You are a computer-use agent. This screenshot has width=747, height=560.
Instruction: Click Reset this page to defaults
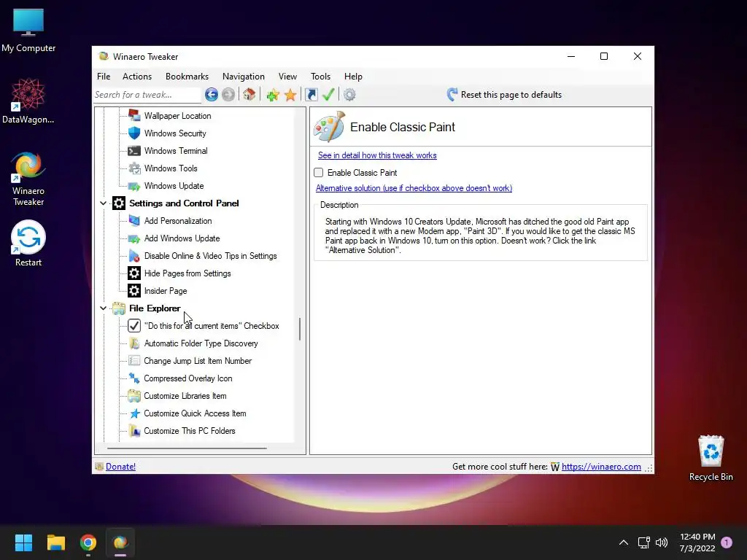click(x=505, y=95)
